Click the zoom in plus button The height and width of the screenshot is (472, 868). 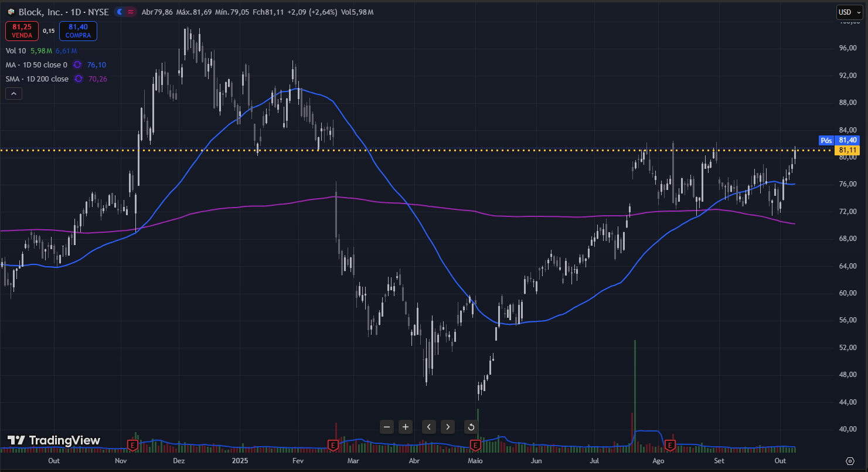[406, 427]
